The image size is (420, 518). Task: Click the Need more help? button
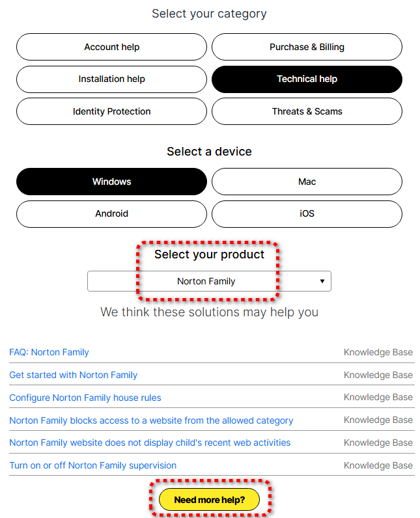(209, 500)
